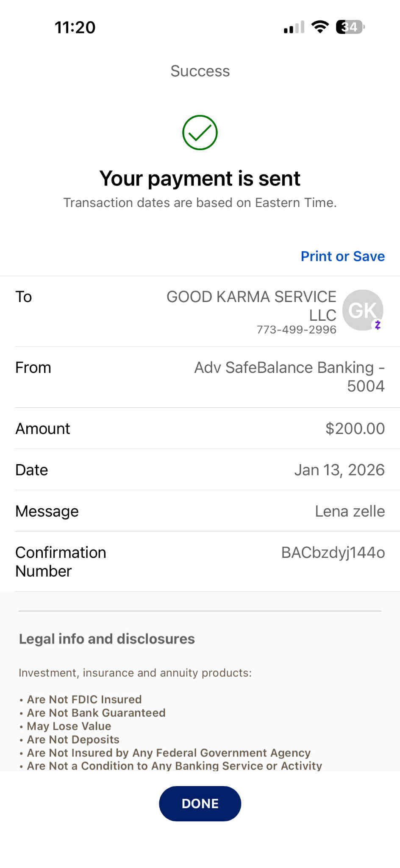Tap the Wi-Fi status icon
The height and width of the screenshot is (868, 400).
point(320,27)
